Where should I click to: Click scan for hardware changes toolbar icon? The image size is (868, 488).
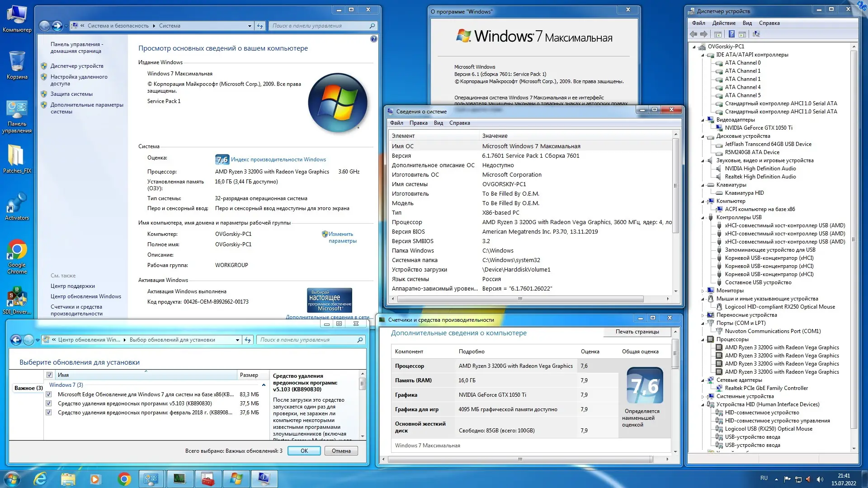click(756, 34)
